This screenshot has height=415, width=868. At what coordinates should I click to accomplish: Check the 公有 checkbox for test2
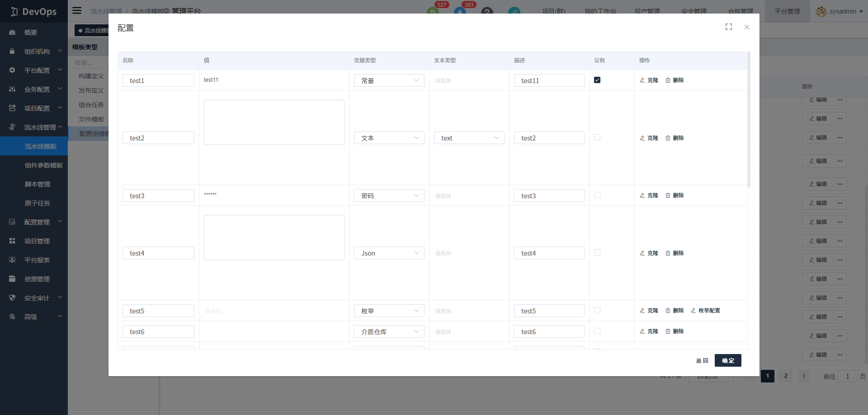[597, 137]
